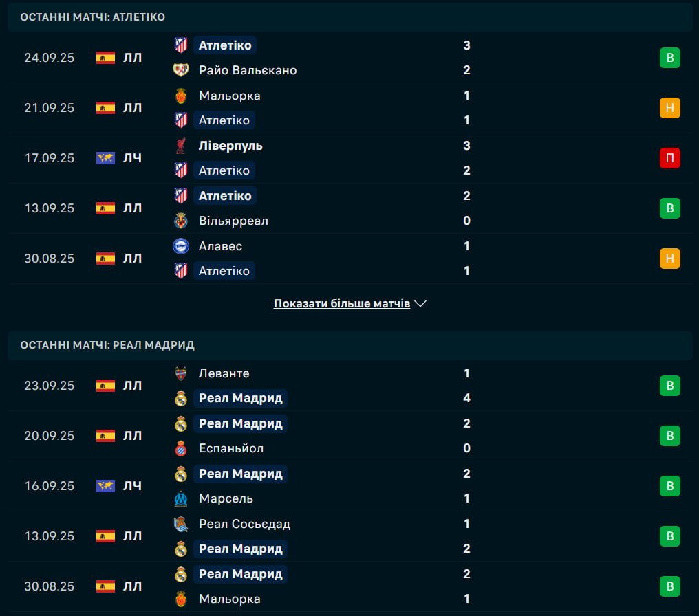Open 'Показати більше матчів' link
This screenshot has width=699, height=616.
(342, 303)
